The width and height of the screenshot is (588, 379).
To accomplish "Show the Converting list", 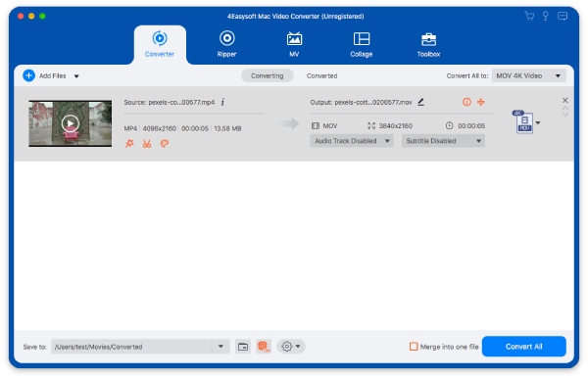I will point(267,75).
